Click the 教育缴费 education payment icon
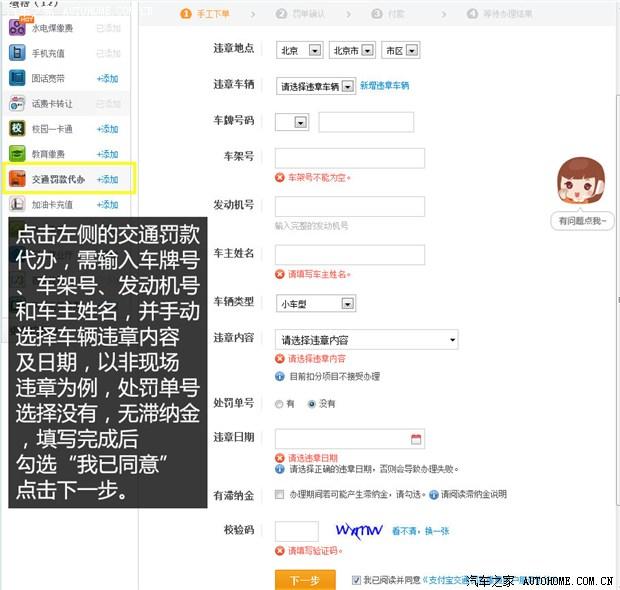This screenshot has height=590, width=620. click(x=17, y=154)
